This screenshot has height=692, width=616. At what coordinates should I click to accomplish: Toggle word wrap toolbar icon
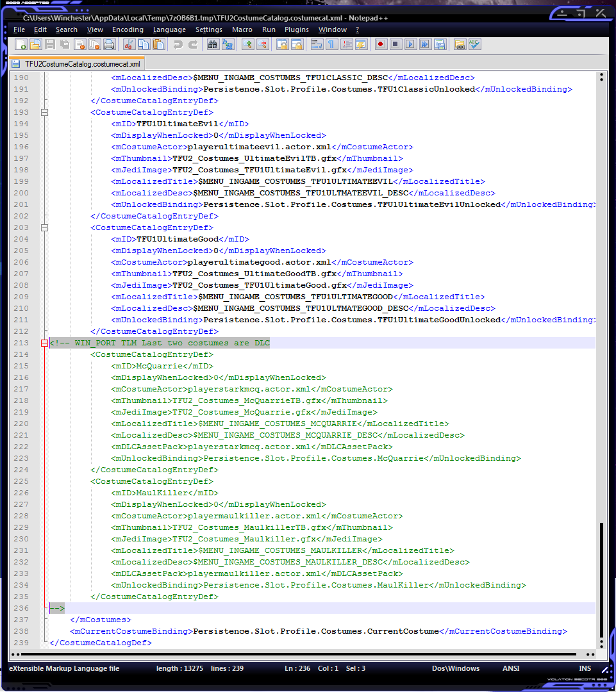coord(317,44)
